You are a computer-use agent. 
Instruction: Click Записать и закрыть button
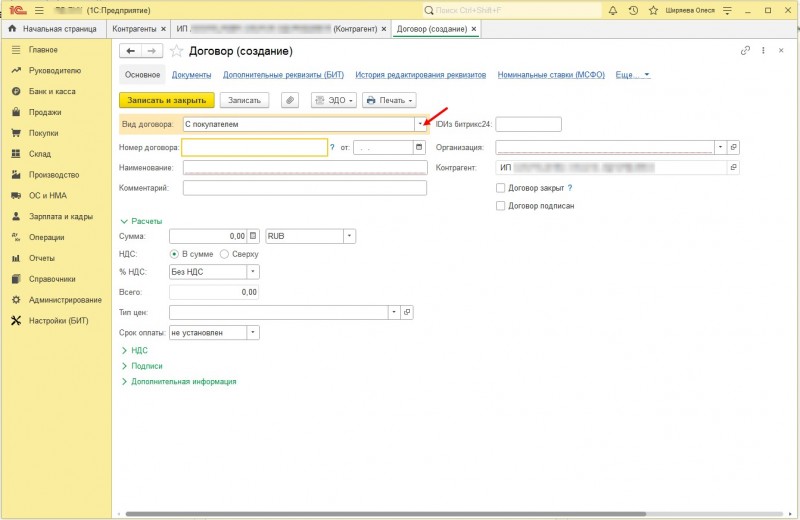coord(166,100)
